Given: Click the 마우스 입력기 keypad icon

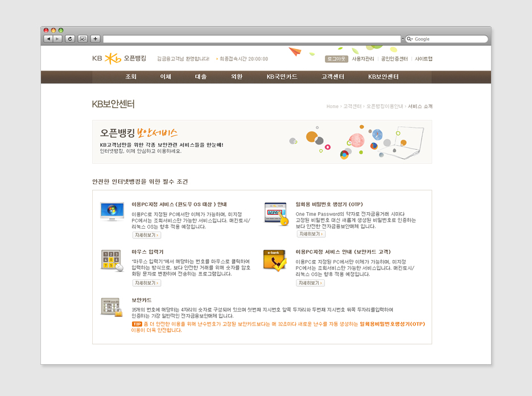Looking at the screenshot, I should pyautogui.click(x=112, y=261).
